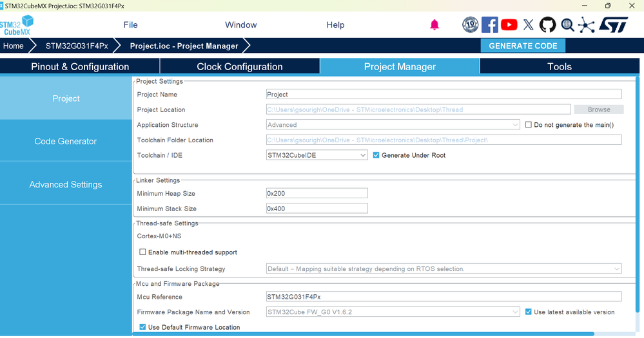The height and width of the screenshot is (338, 644).
Task: Select Project section in sidebar
Action: click(x=66, y=99)
